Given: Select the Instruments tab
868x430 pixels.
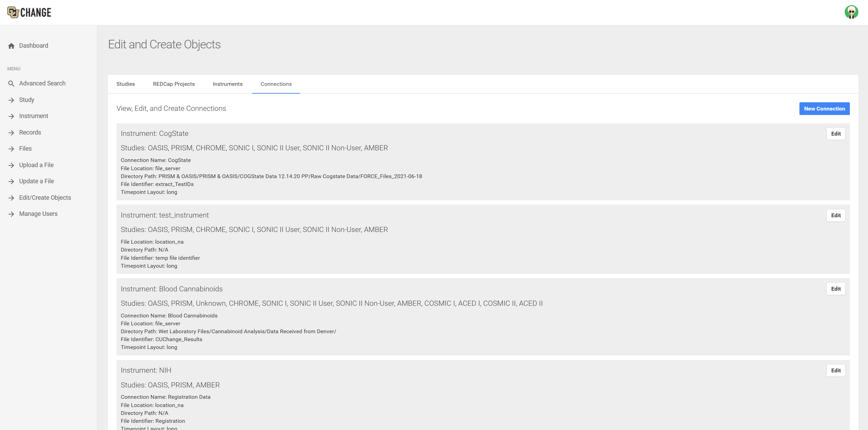Looking at the screenshot, I should point(227,84).
